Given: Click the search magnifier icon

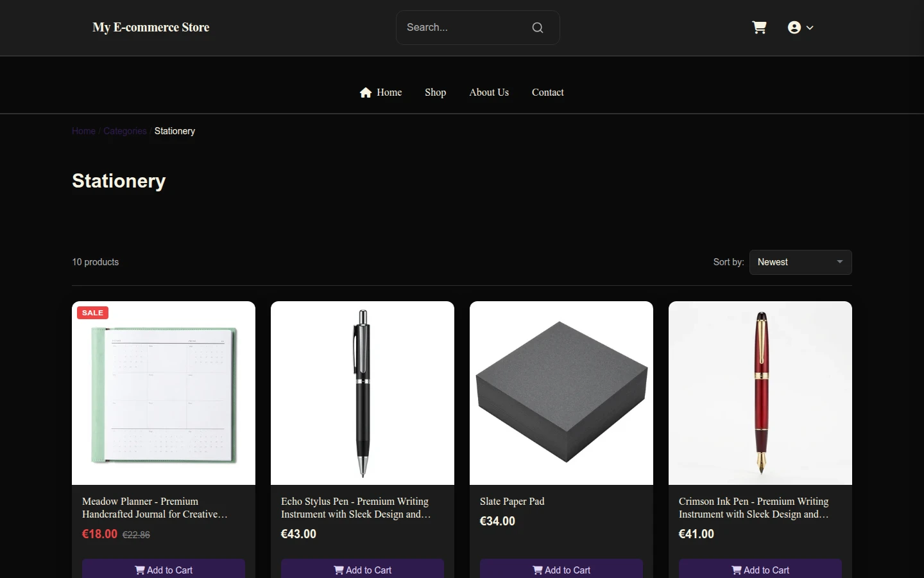Looking at the screenshot, I should [x=538, y=28].
